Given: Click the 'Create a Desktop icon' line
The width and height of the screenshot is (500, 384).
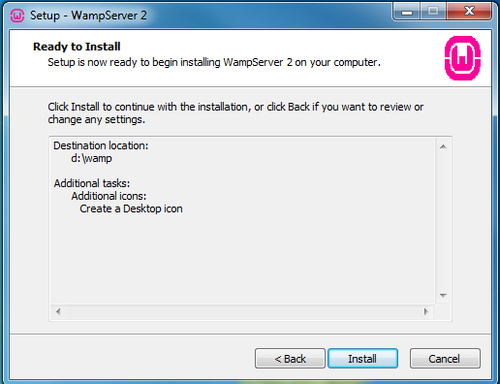Looking at the screenshot, I should [x=131, y=209].
